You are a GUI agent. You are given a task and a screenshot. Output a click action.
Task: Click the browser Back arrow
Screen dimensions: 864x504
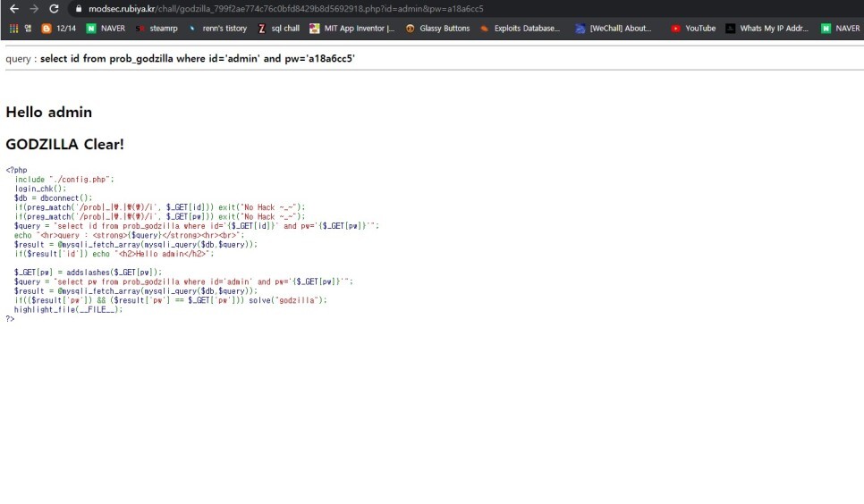(14, 9)
